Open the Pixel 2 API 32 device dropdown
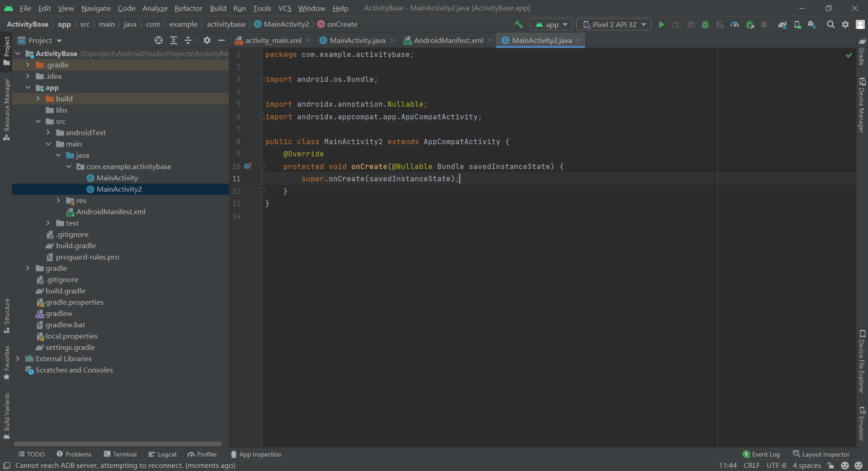 [x=614, y=24]
